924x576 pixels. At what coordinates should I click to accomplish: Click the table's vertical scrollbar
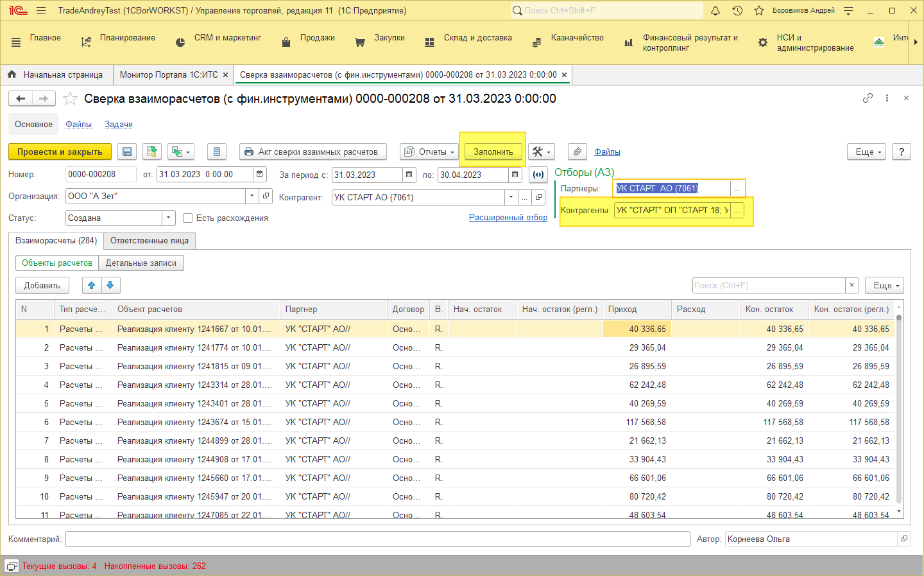[898, 411]
